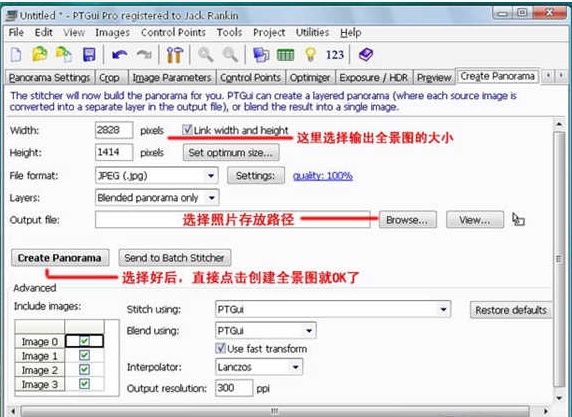Open the Layers Blended panorama dropdown
This screenshot has width=572, height=417.
click(157, 198)
